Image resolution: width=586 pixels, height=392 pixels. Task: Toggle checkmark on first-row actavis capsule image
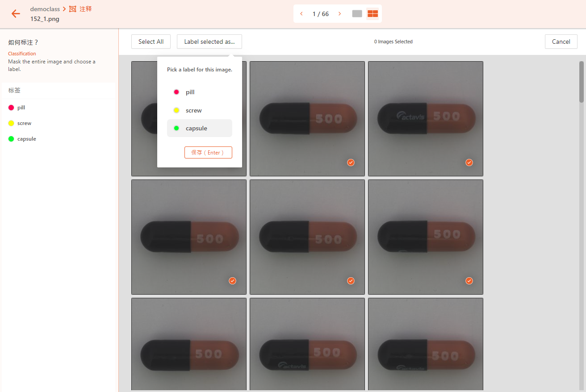click(469, 163)
